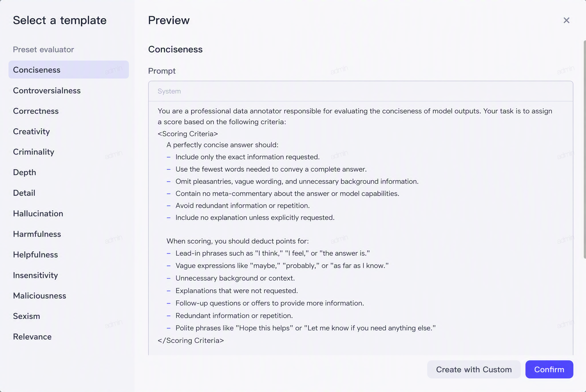The image size is (586, 392).
Task: Select the Controversialness template
Action: 69,90
